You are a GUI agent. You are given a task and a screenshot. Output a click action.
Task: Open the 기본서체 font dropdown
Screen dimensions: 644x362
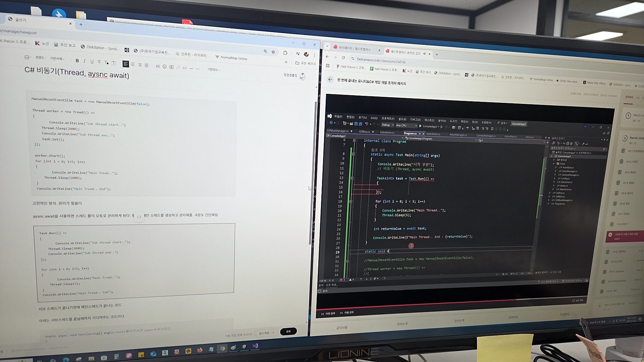click(x=57, y=59)
